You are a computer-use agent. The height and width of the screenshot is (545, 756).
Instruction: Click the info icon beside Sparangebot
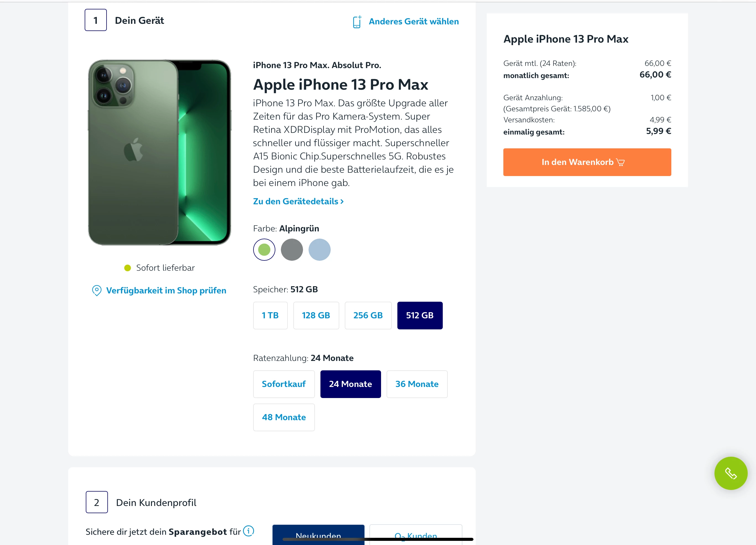tap(248, 531)
